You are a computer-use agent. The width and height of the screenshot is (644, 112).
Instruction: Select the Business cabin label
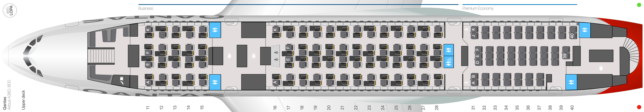click(x=145, y=8)
